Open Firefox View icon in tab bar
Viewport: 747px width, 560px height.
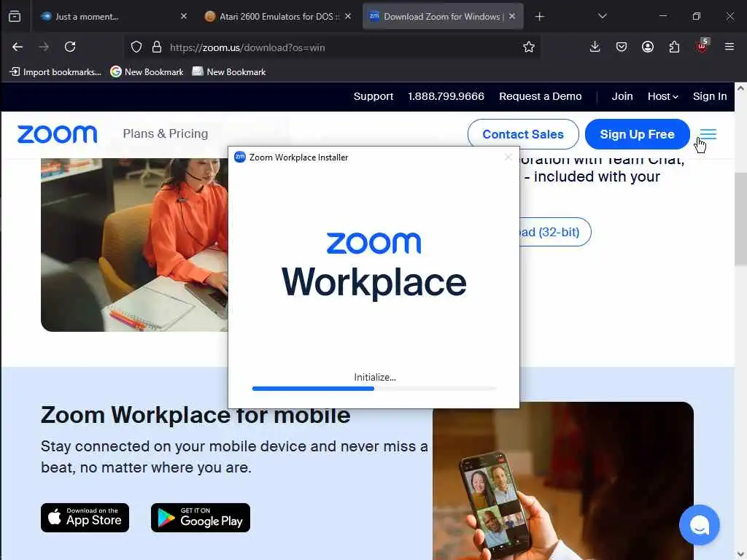(15, 16)
